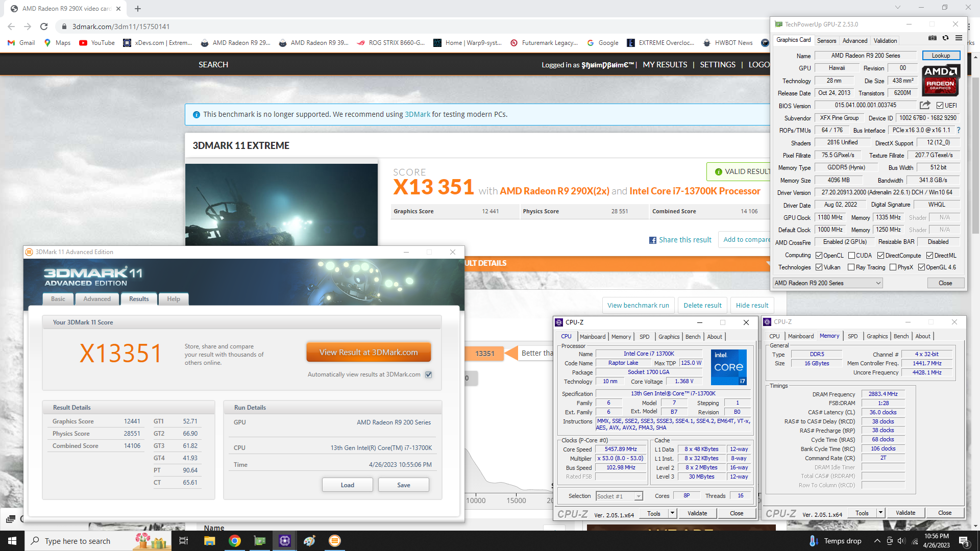Switch to the Advanced tab in GPU-Z
This screenshot has height=551, width=980.
(x=854, y=41)
